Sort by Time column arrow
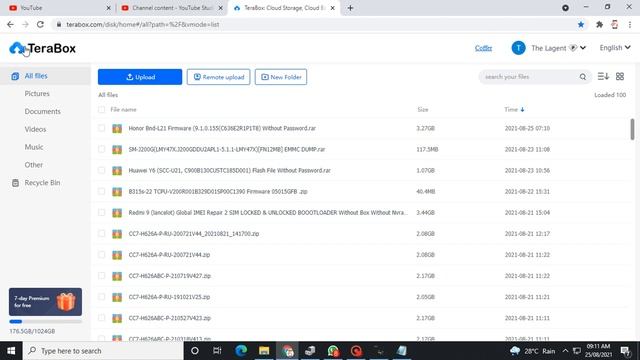The height and width of the screenshot is (360, 640). coord(522,109)
